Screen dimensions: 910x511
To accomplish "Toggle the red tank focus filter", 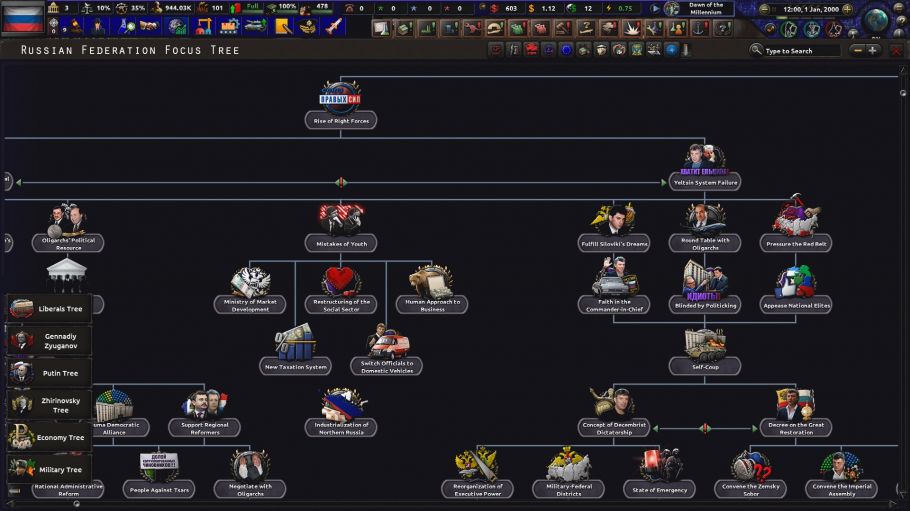I will (x=532, y=50).
